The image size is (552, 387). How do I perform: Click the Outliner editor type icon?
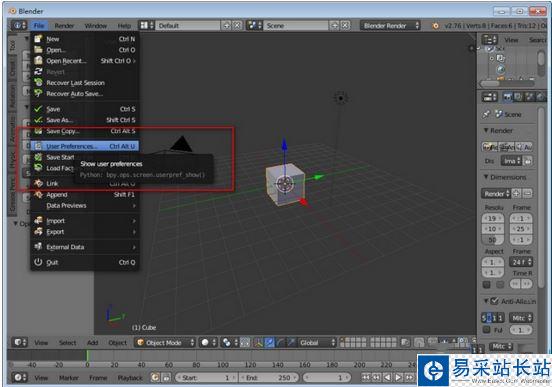point(489,40)
